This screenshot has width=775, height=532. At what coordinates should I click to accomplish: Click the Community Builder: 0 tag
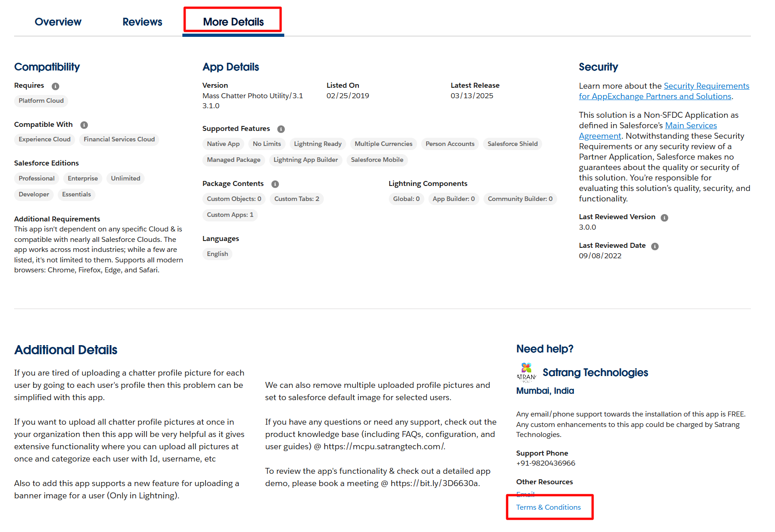(x=520, y=199)
